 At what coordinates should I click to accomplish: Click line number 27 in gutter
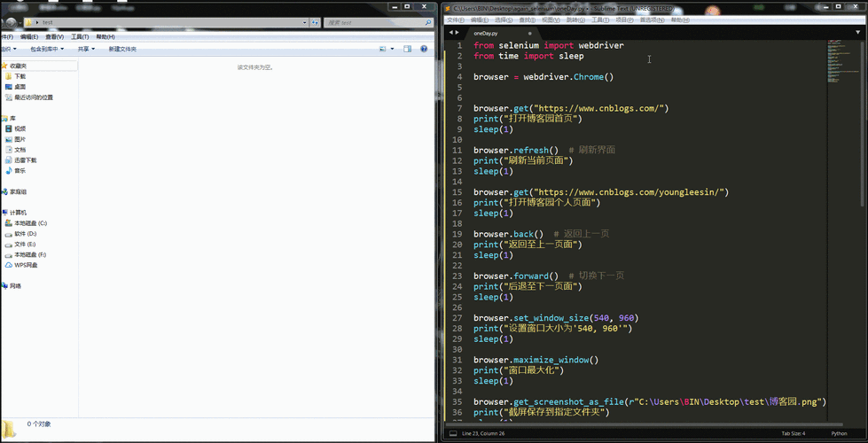pyautogui.click(x=457, y=318)
